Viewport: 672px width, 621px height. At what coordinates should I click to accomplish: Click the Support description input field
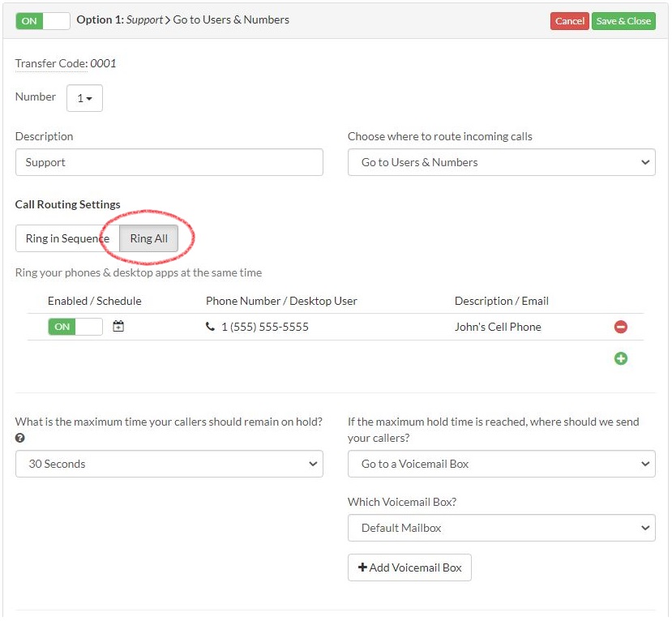[x=169, y=162]
